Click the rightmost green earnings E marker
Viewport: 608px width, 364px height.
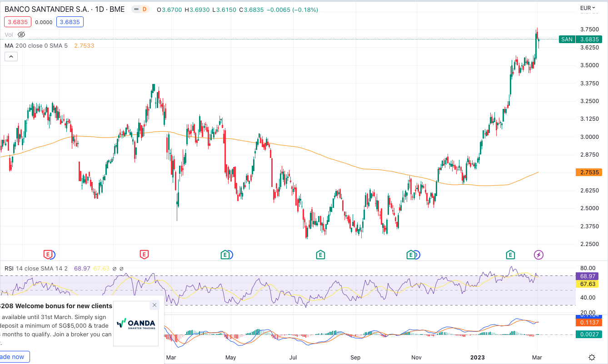[x=511, y=255]
